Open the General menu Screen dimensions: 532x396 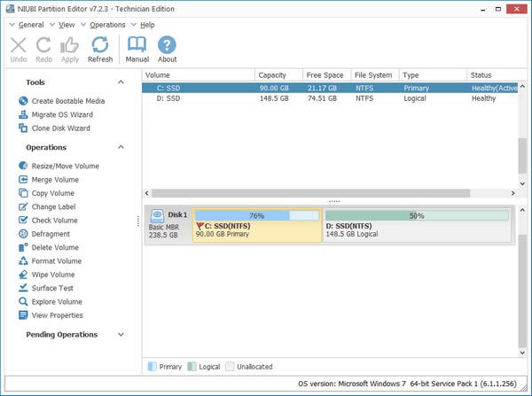[32, 25]
